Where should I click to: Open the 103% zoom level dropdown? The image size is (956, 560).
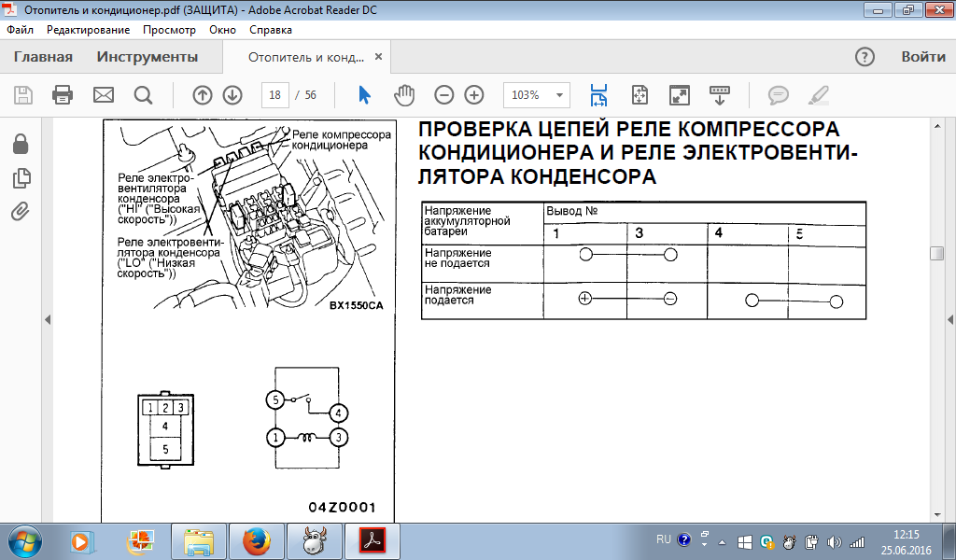tap(558, 95)
